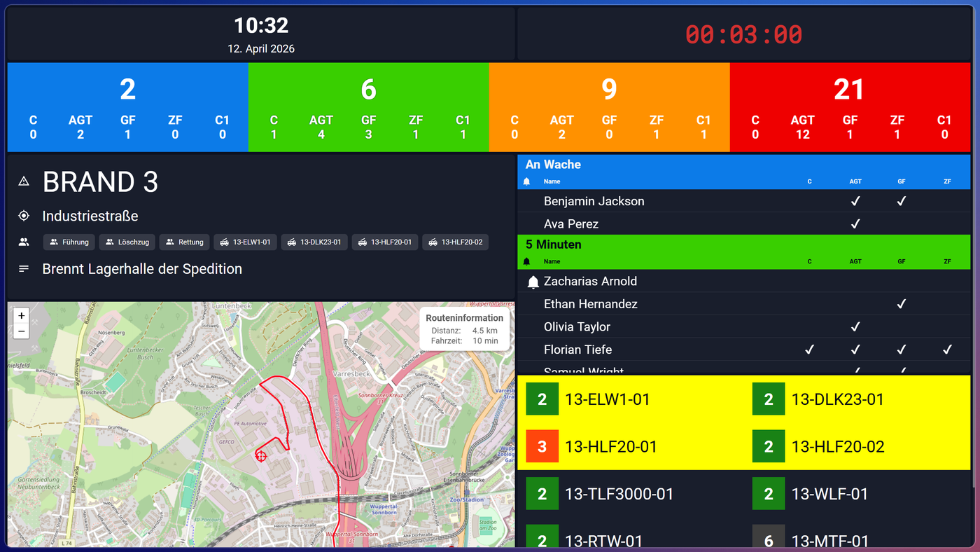Select the 13-HLF20-02 vehicle chip

(456, 242)
